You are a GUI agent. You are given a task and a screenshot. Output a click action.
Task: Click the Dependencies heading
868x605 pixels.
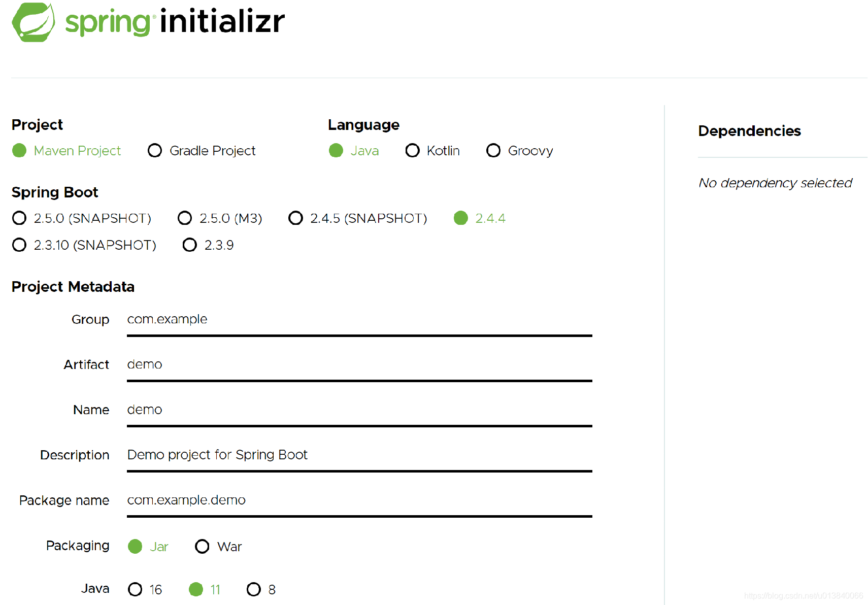(749, 131)
